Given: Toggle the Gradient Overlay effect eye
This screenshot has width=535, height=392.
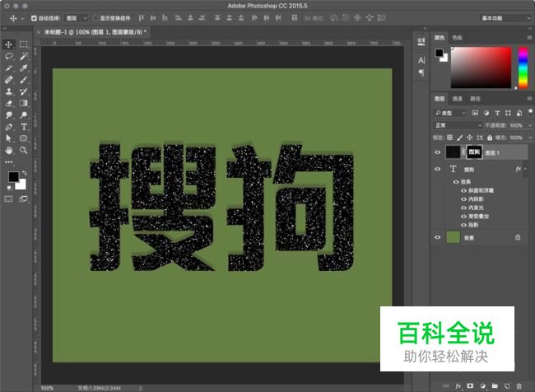Looking at the screenshot, I should click(463, 216).
